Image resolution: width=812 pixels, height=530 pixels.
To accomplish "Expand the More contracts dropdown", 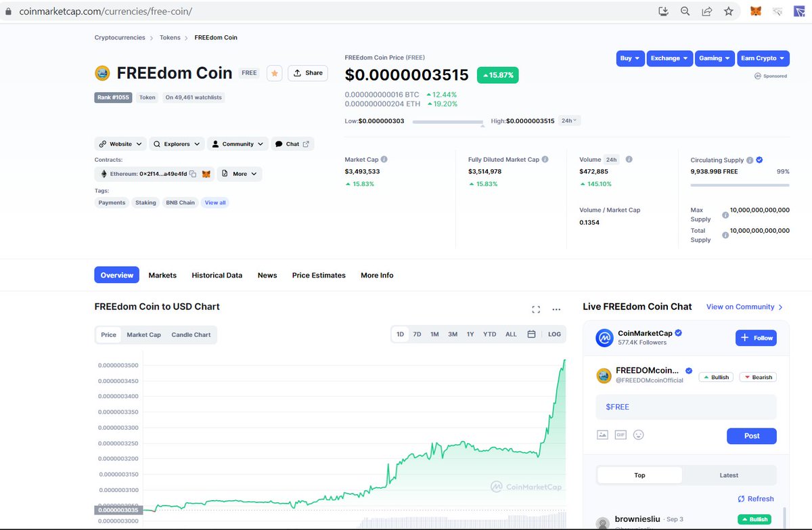I will click(239, 174).
